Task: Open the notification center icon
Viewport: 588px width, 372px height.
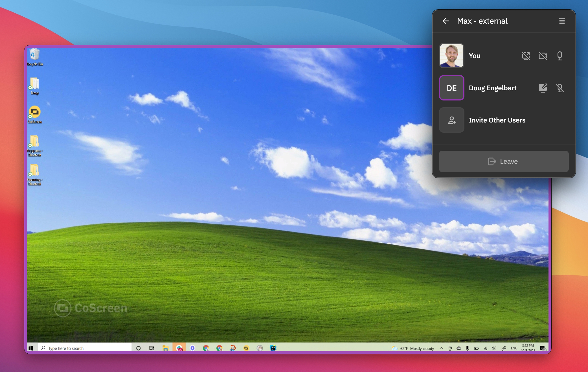Action: (x=542, y=348)
